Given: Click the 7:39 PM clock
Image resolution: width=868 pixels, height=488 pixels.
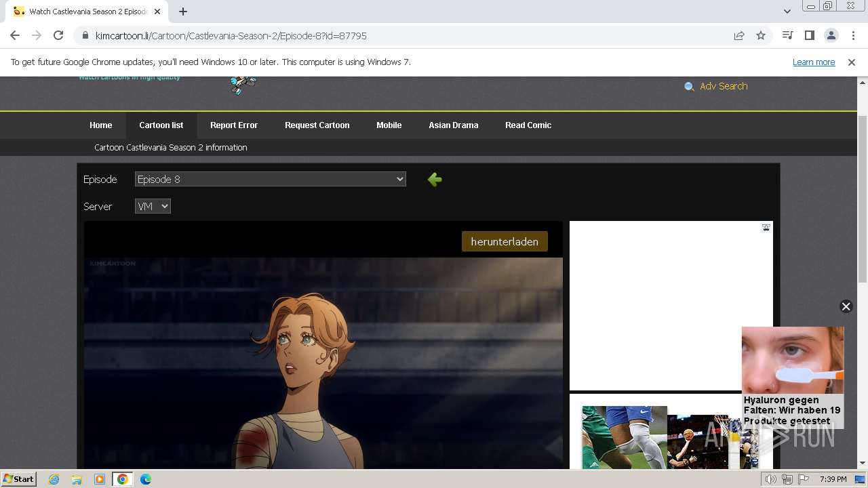Looking at the screenshot, I should click(833, 479).
